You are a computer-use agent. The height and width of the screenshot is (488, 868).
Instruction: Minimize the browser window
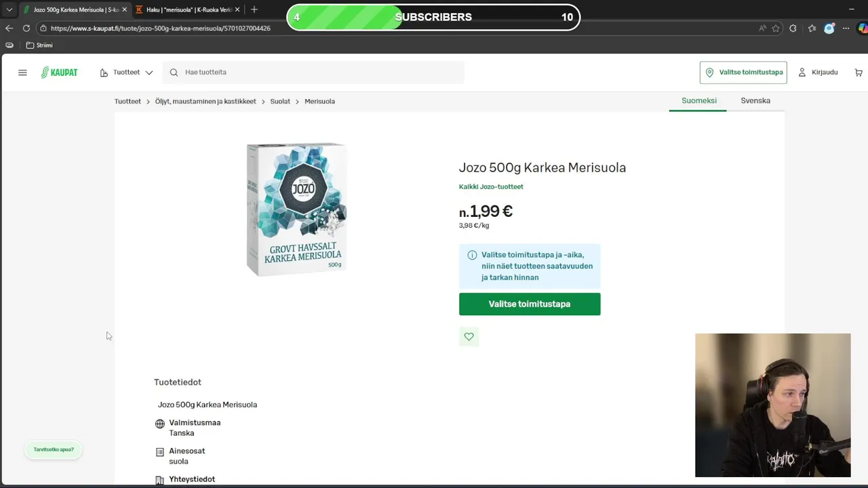(852, 9)
